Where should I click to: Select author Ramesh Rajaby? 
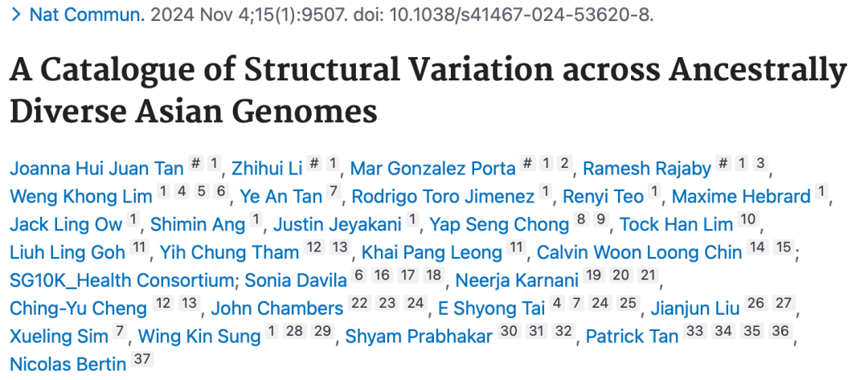pos(647,169)
